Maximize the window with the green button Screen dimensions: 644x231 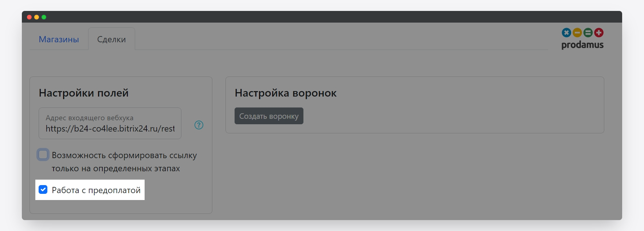44,17
